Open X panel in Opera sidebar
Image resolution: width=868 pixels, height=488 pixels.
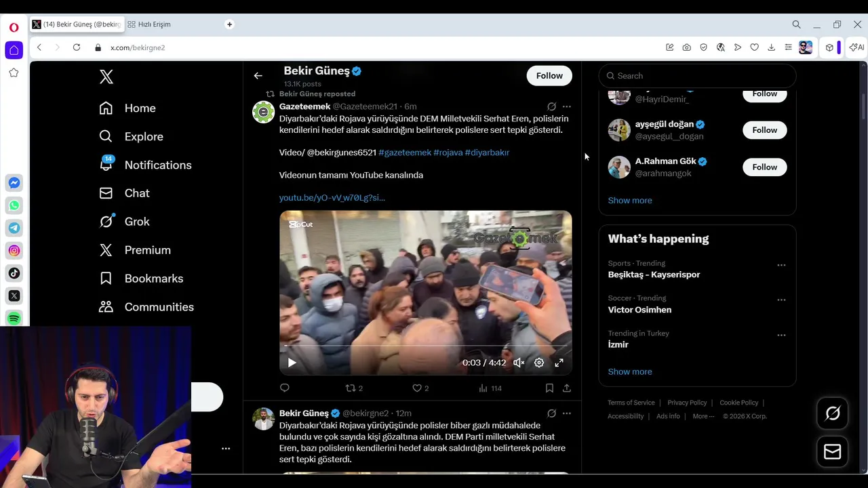[x=14, y=296]
